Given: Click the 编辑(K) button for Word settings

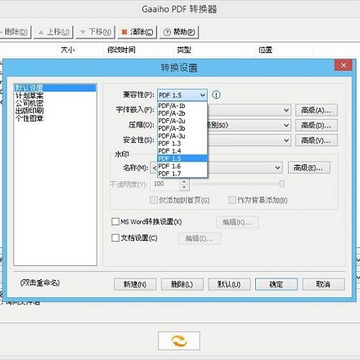Looking at the screenshot, I should 237,222.
